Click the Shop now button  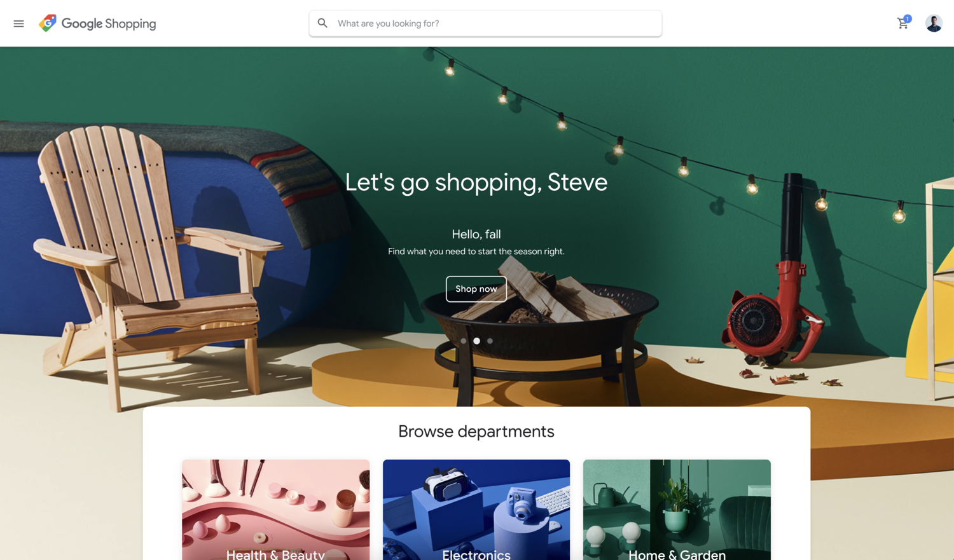(x=476, y=289)
